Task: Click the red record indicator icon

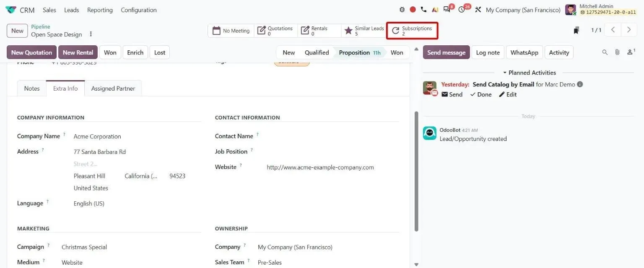Action: click(x=413, y=10)
